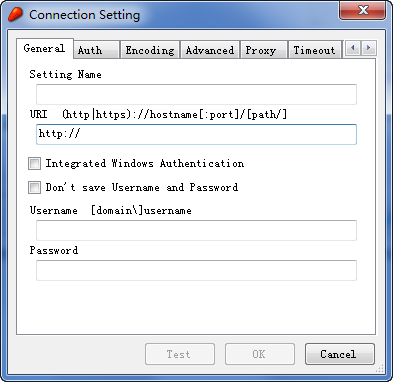Click the resize grip at dialog corner
Image resolution: width=393 pixels, height=382 pixels.
380,368
